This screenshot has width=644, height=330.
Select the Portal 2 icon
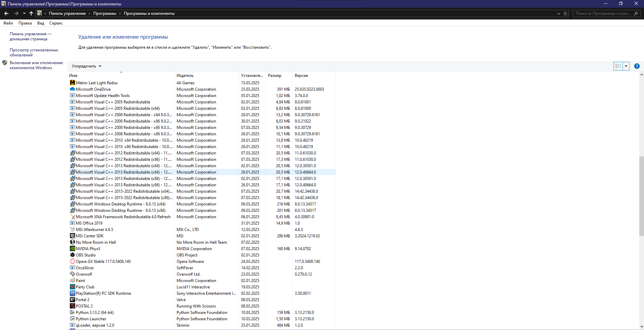click(72, 300)
